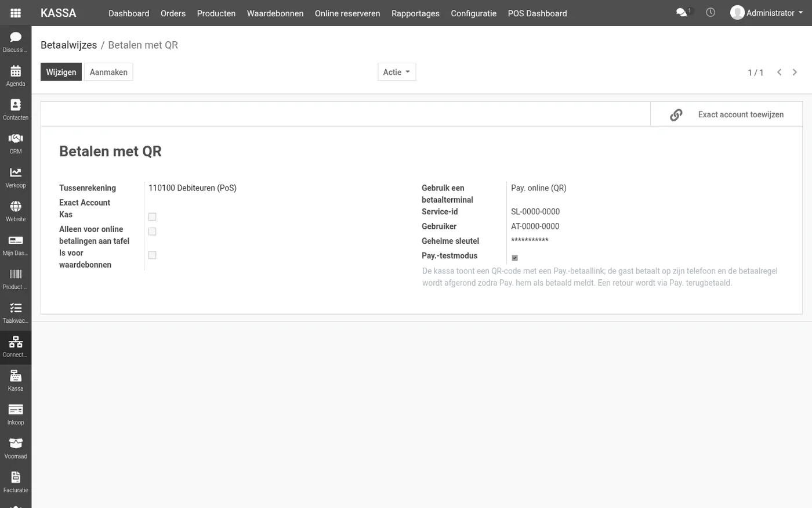Open the Rapportages menu
This screenshot has width=812, height=508.
(415, 13)
